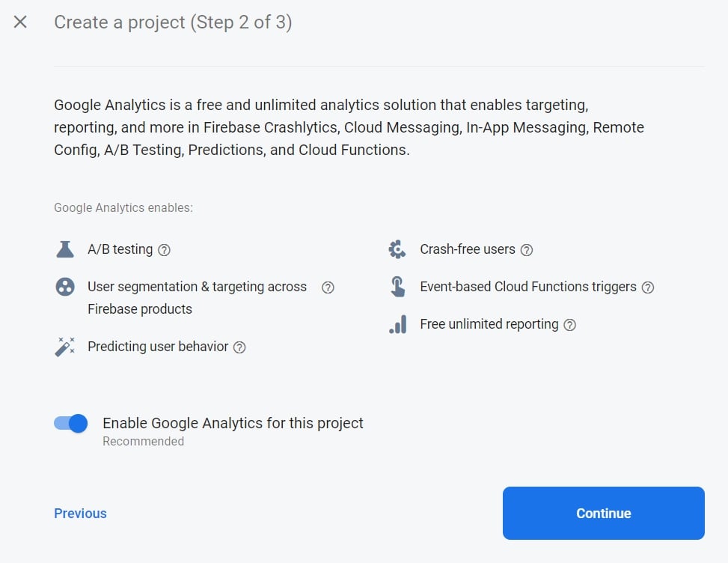
Task: Go back using the Previous link
Action: coord(80,514)
